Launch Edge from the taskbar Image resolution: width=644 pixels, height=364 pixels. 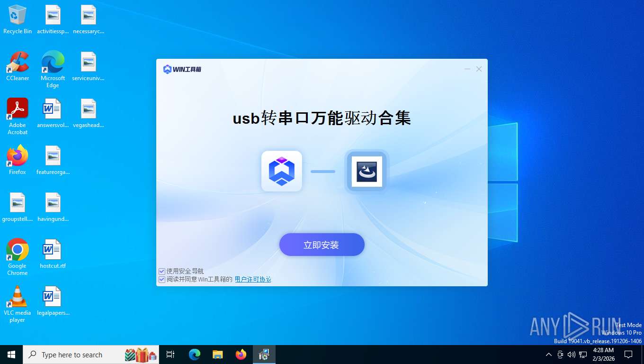[x=195, y=355]
